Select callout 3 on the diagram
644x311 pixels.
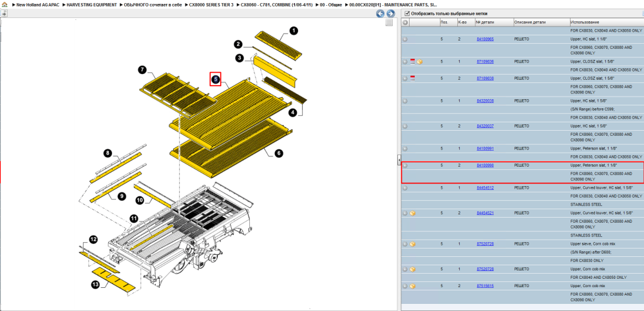240,58
